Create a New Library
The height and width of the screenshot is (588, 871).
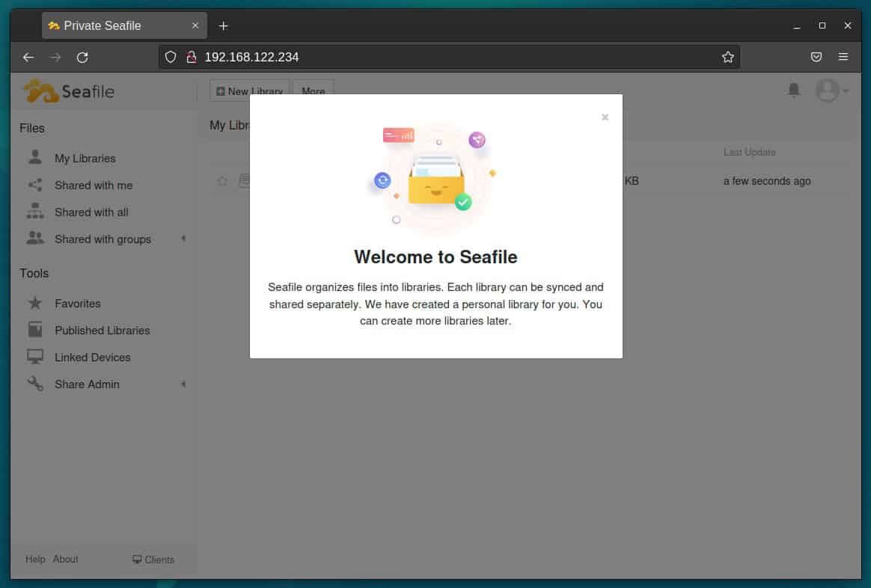[x=249, y=91]
